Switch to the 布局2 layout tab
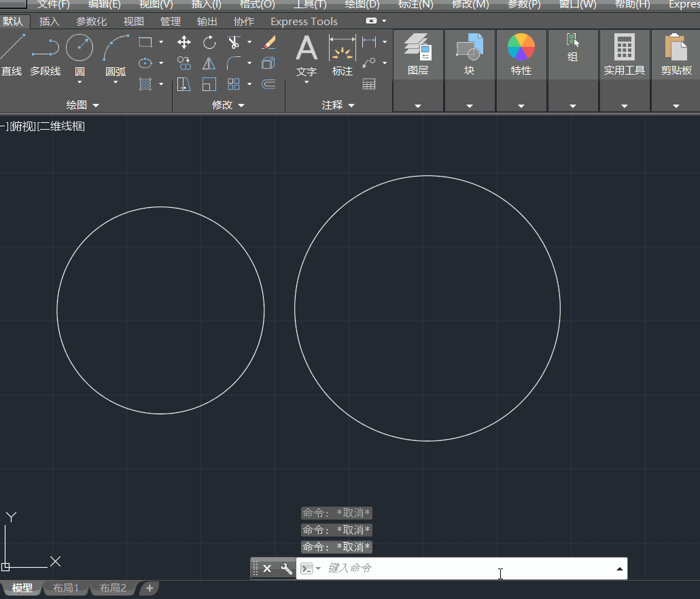The image size is (700, 599). coord(113,588)
